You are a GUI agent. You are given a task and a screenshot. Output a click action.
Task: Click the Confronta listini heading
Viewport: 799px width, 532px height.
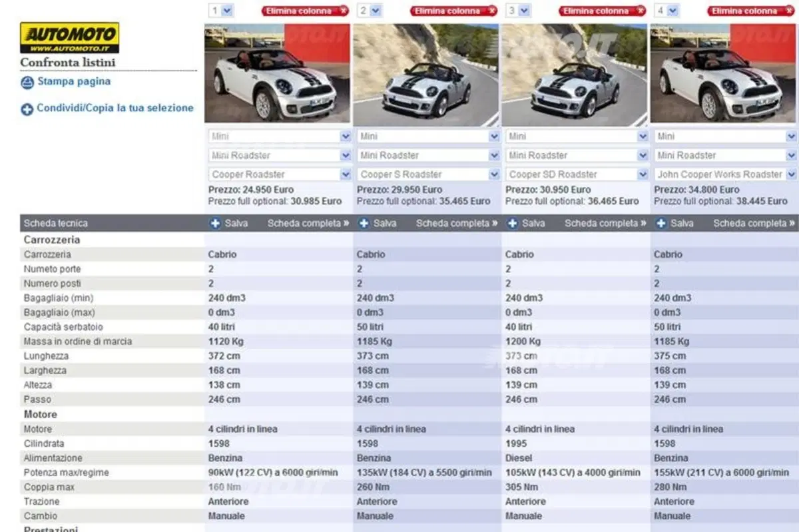click(68, 63)
